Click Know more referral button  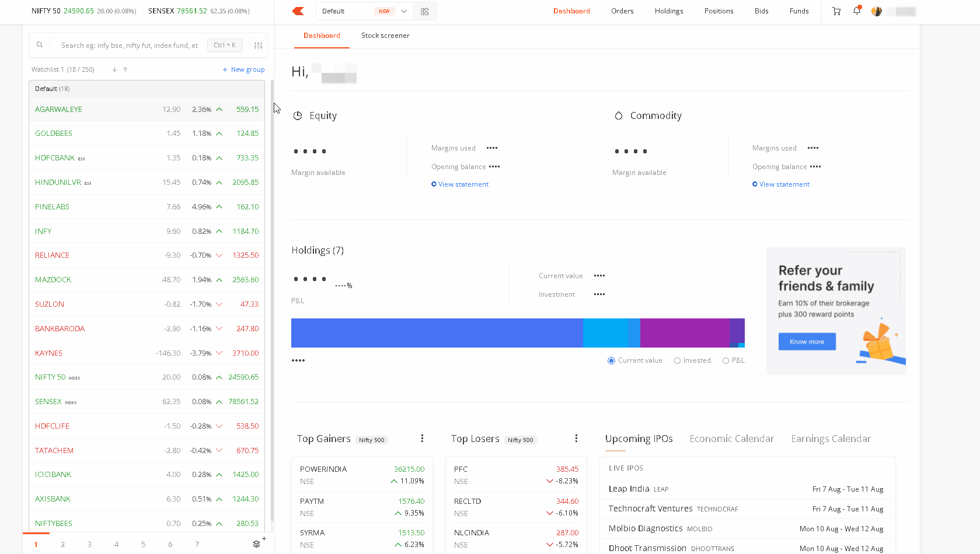pos(807,342)
